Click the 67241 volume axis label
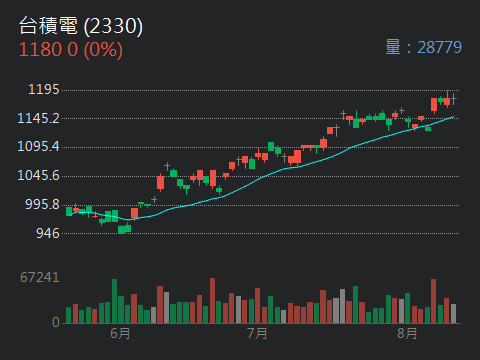 (40, 277)
